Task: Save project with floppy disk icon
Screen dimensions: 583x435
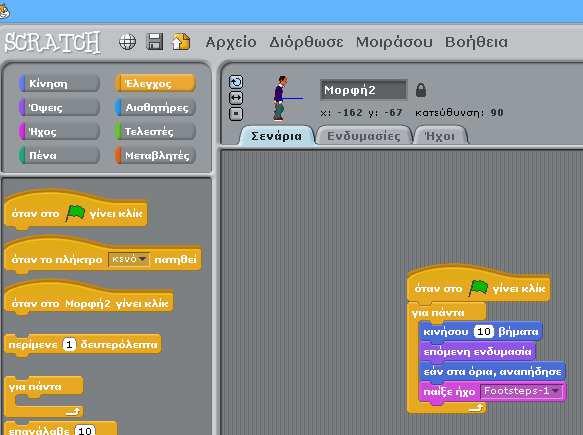Action: (155, 41)
